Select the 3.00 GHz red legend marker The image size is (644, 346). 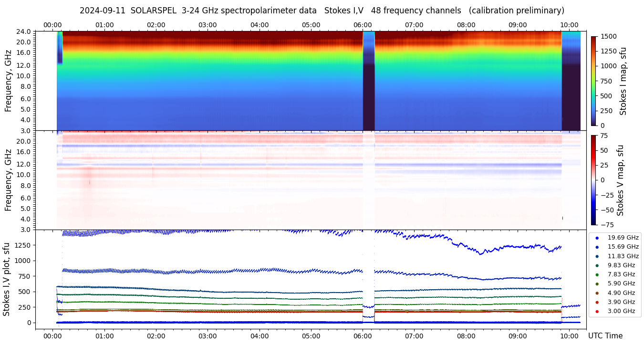(x=597, y=312)
